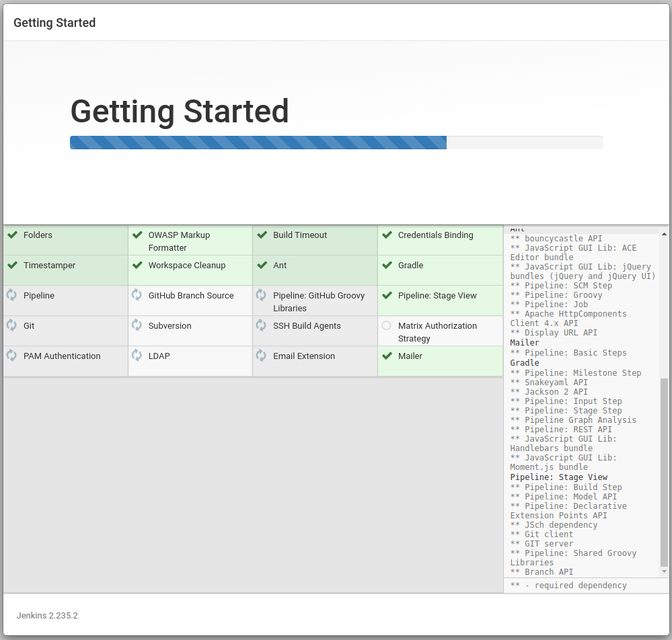The height and width of the screenshot is (640, 672).
Task: Click the checkmark beside Pipeline: Stage View
Action: pyautogui.click(x=387, y=295)
